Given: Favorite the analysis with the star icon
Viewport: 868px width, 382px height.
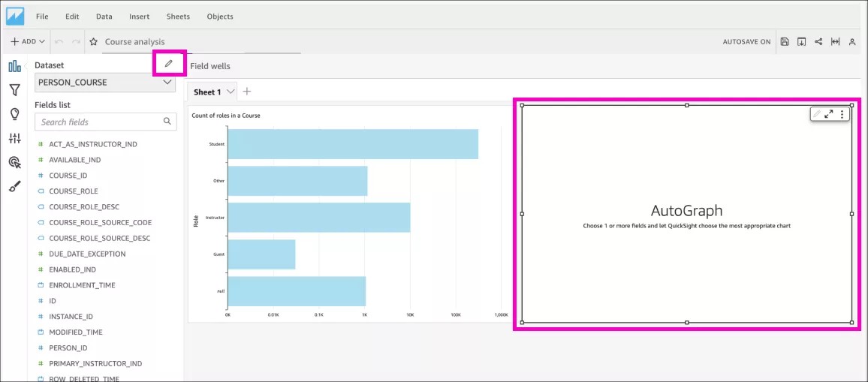Looking at the screenshot, I should (94, 42).
